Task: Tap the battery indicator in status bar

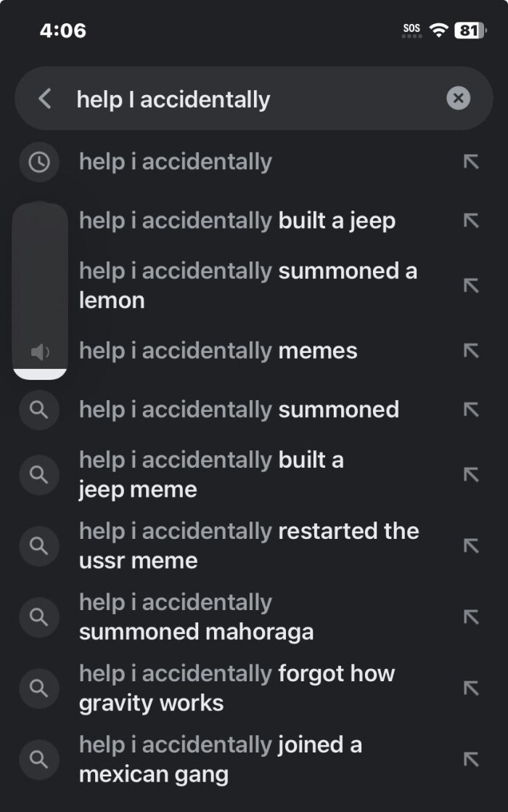Action: point(470,31)
